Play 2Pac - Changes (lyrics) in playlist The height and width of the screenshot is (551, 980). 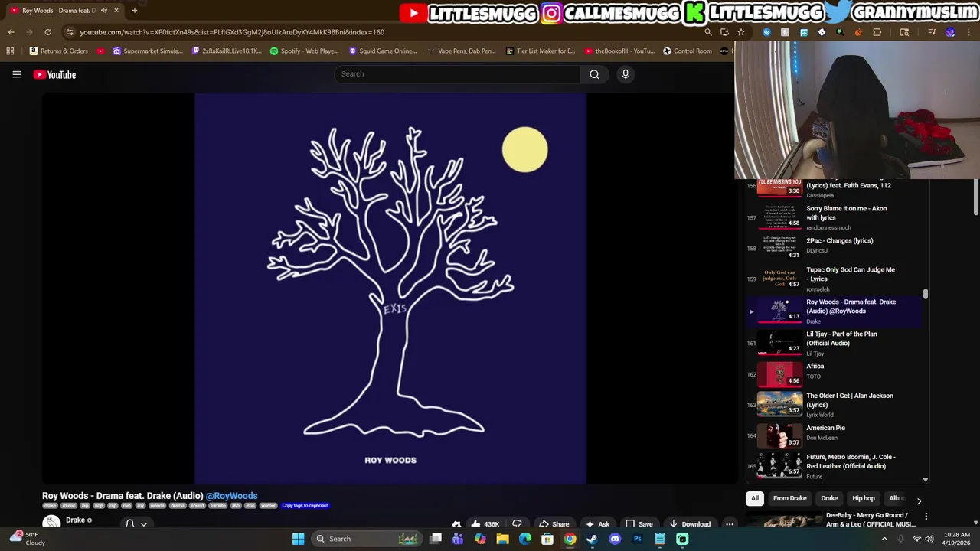pyautogui.click(x=835, y=247)
